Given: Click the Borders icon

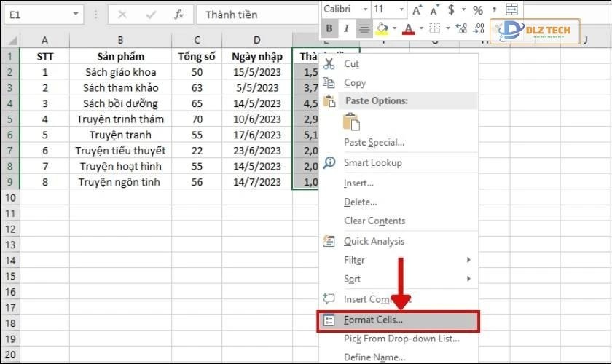Looking at the screenshot, I should [x=434, y=28].
